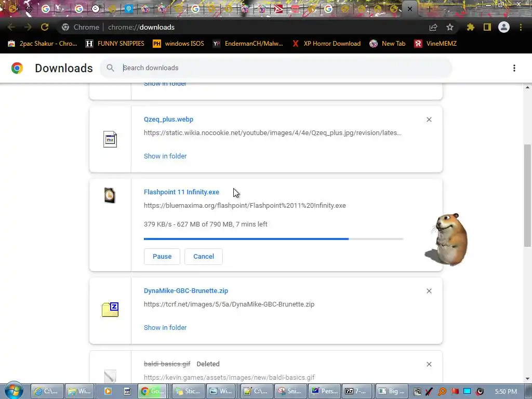Screen dimensions: 532x399
Task: Click the orange magnifier tray icon
Action: [x=442, y=392]
